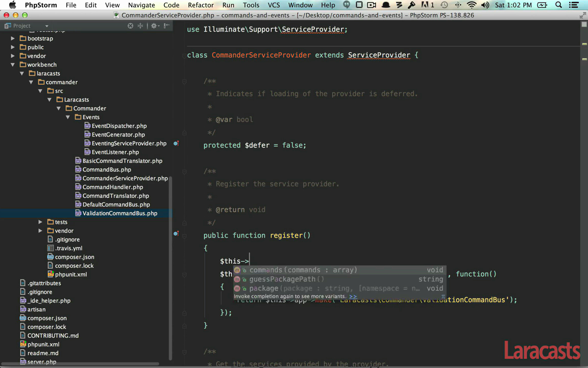Collapse the laracasts folder
The width and height of the screenshot is (588, 368).
(x=22, y=73)
